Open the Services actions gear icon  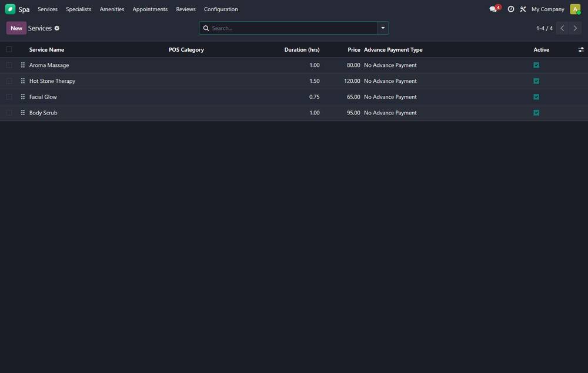pyautogui.click(x=57, y=28)
